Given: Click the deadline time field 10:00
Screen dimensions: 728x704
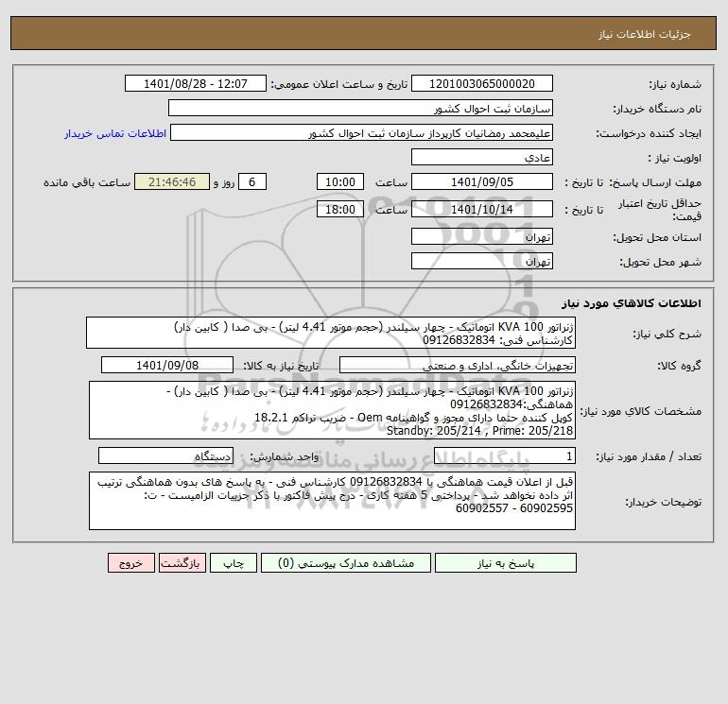Looking at the screenshot, I should (x=340, y=182).
